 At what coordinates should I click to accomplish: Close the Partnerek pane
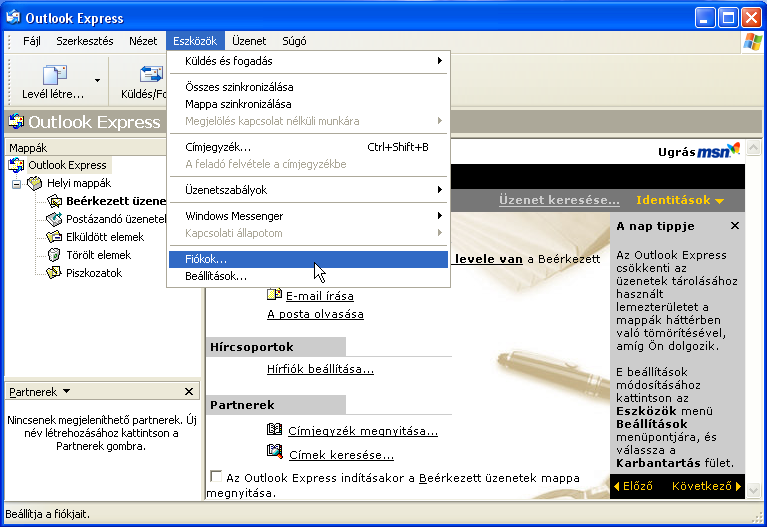(189, 391)
